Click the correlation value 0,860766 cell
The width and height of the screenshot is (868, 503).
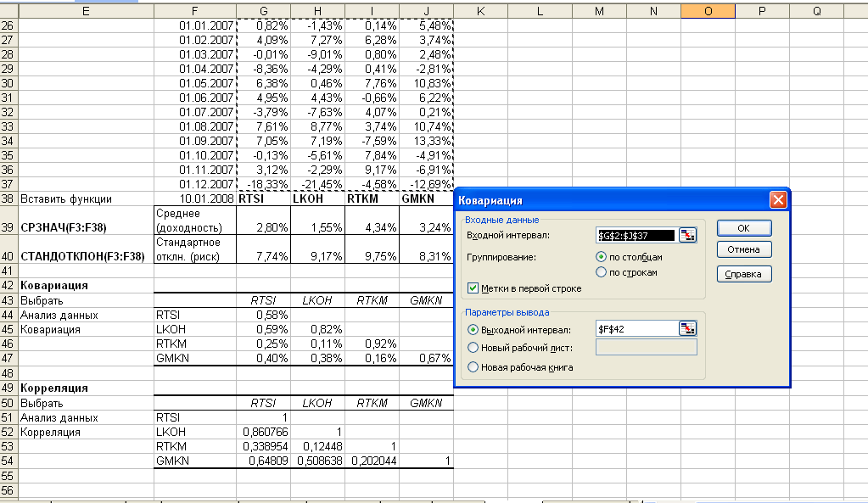[x=263, y=432]
